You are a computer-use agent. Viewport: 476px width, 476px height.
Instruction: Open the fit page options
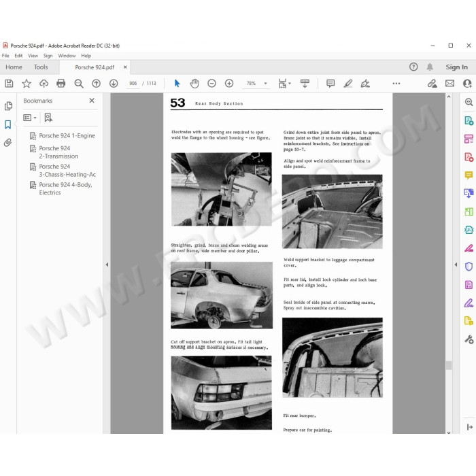285,84
